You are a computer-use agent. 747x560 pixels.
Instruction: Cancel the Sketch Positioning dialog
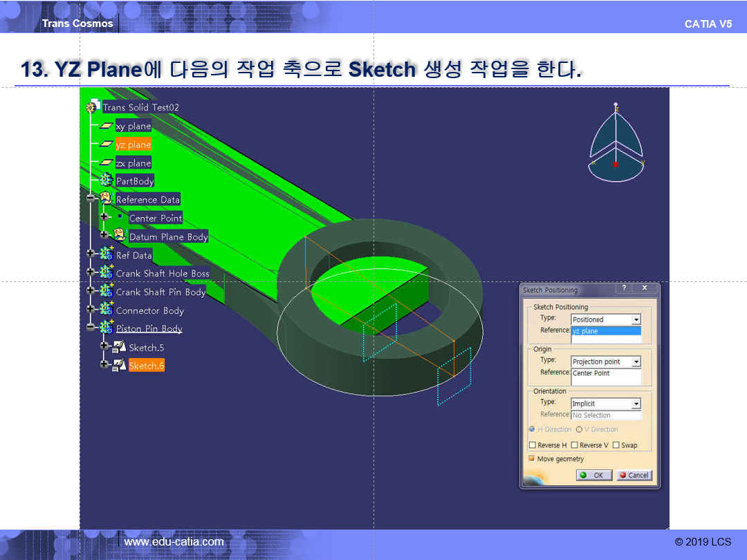click(634, 475)
